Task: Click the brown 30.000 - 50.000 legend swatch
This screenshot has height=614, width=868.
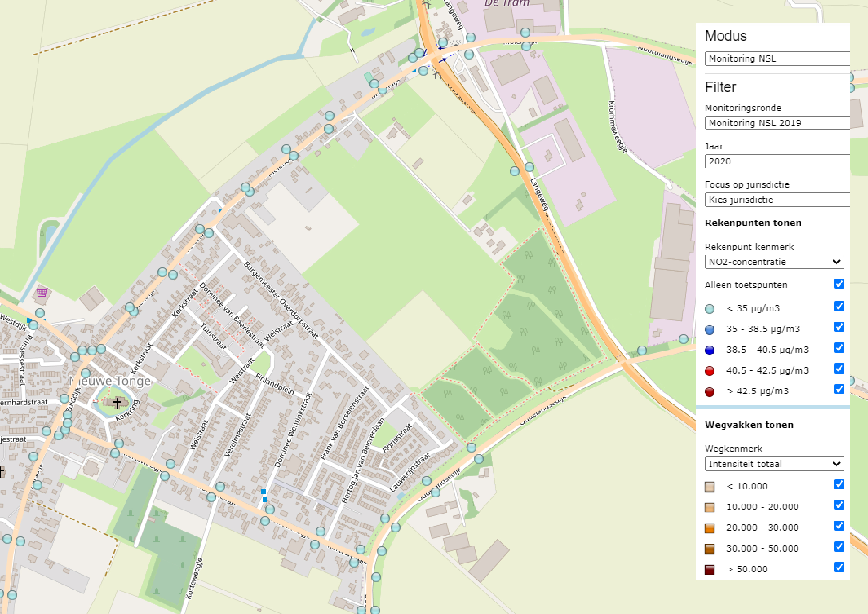Action: [x=710, y=549]
